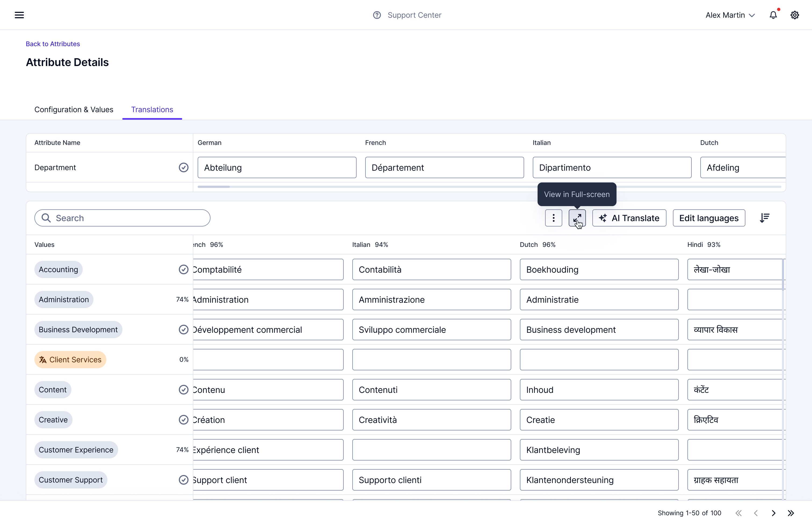Click the Customer Support completion checkmark
This screenshot has width=812, height=526.
point(184,480)
